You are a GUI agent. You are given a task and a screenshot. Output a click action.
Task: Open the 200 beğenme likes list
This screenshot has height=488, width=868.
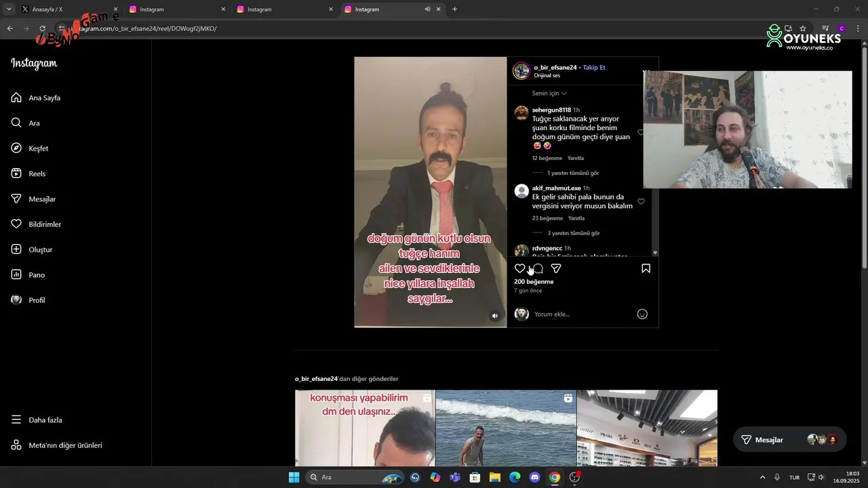point(534,281)
